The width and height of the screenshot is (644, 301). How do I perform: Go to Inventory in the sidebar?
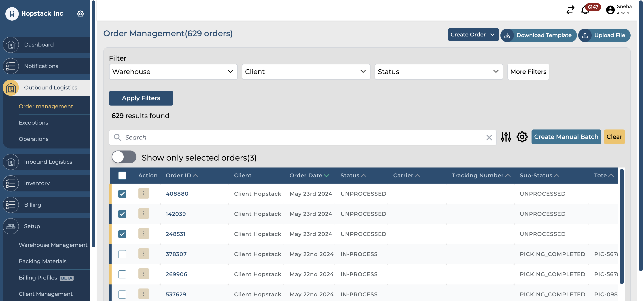[x=37, y=183]
